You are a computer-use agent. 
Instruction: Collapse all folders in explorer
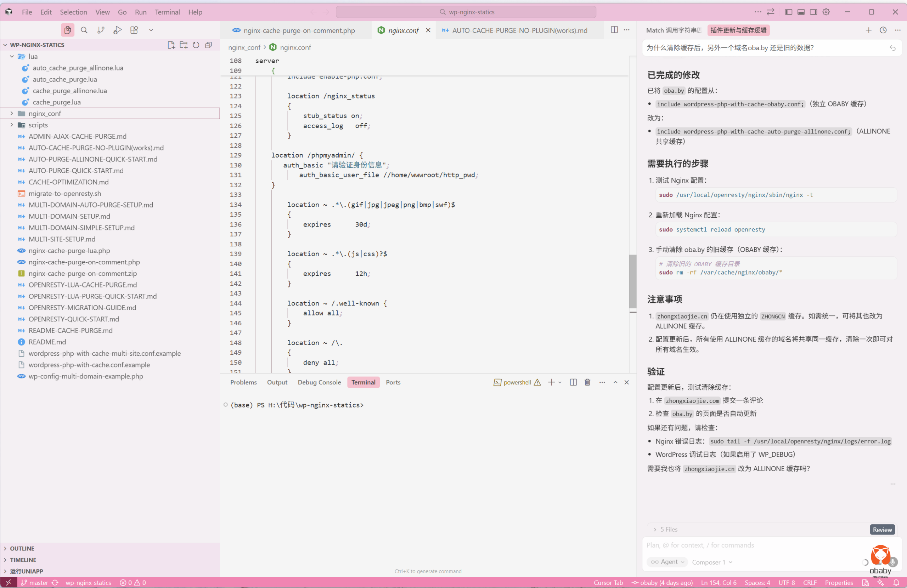(208, 45)
